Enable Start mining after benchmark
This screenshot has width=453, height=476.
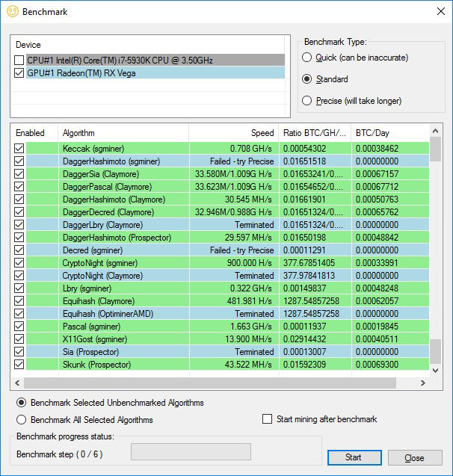click(x=267, y=419)
